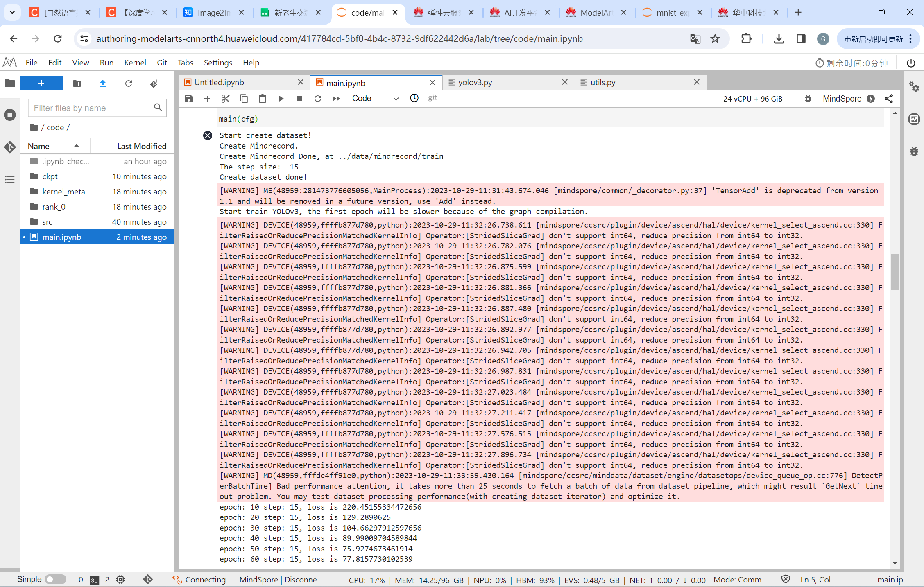924x587 pixels.
Task: Toggle Simple interface mode switch
Action: [55, 579]
